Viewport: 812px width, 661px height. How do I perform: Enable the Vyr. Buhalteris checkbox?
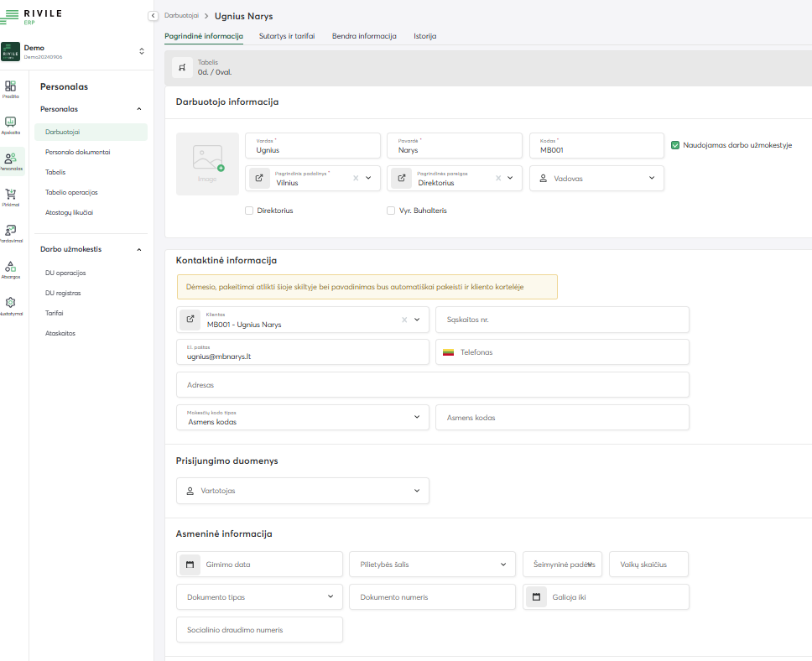(x=391, y=211)
